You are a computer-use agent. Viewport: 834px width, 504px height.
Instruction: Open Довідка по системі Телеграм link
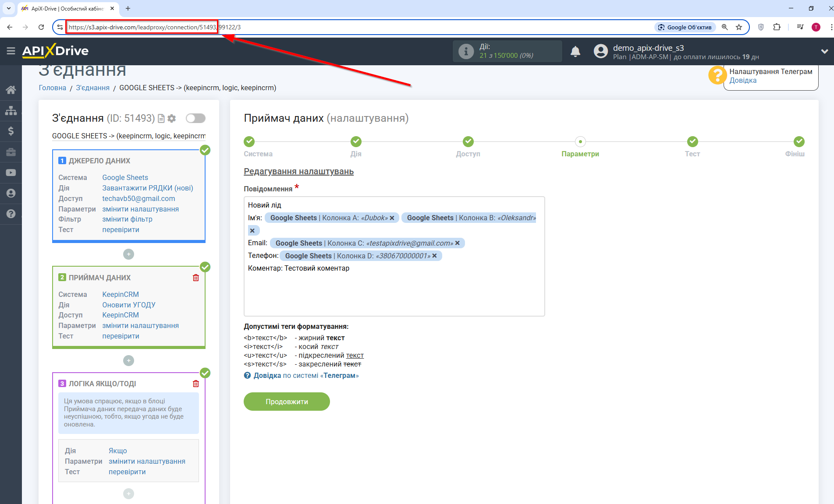(306, 375)
